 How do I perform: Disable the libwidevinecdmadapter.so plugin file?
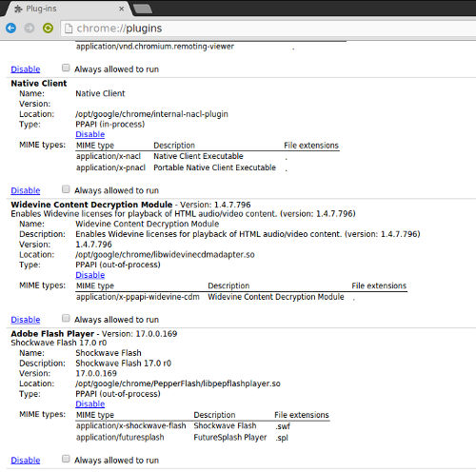pyautogui.click(x=90, y=275)
